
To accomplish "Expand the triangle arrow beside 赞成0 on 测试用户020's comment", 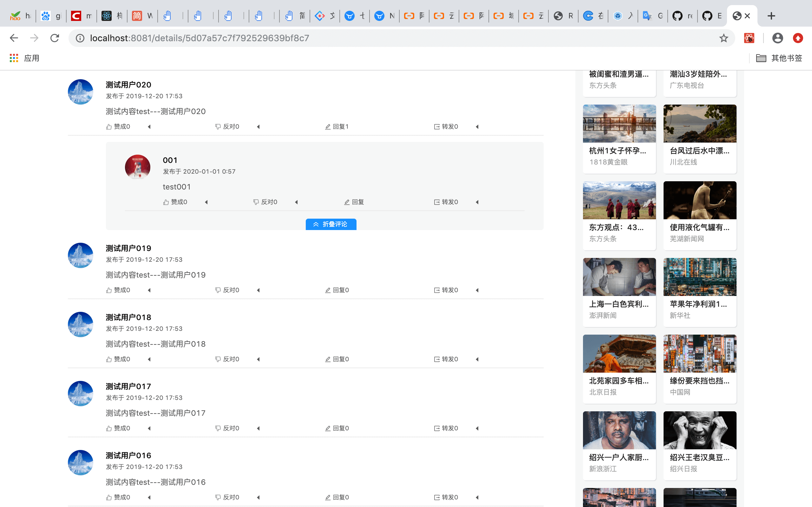I will [x=149, y=127].
